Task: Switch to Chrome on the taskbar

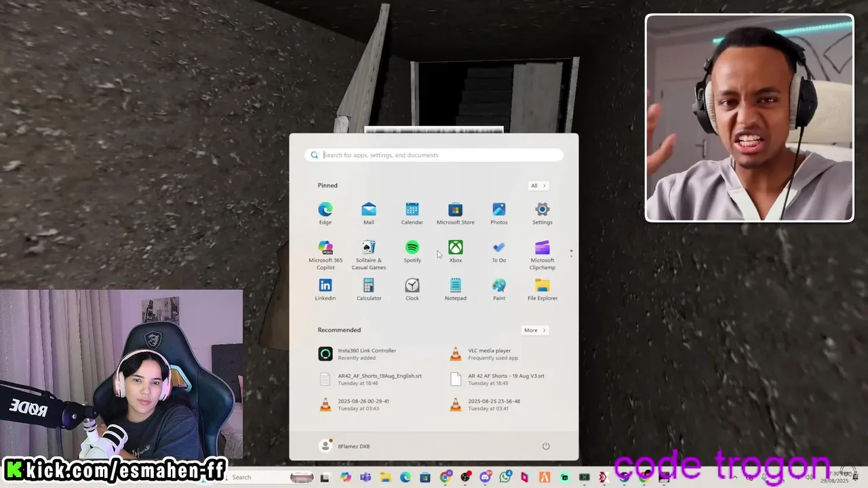Action: [x=445, y=477]
